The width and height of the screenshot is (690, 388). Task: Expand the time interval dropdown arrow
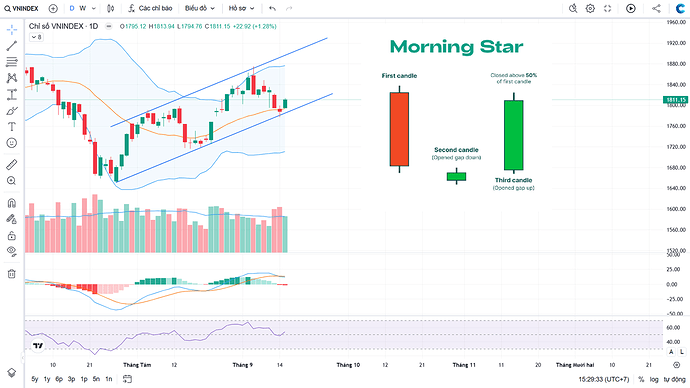coord(93,8)
